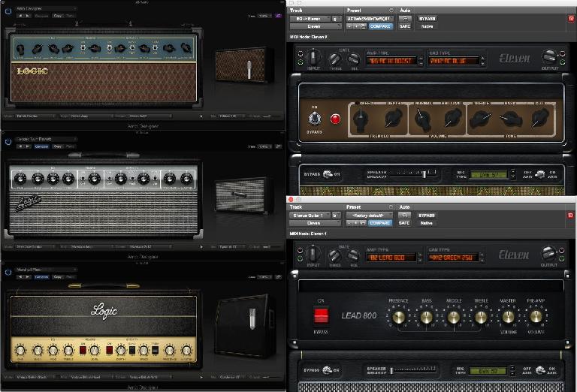Open plugin selector Eleven in upper Pro Tools window

316,26
